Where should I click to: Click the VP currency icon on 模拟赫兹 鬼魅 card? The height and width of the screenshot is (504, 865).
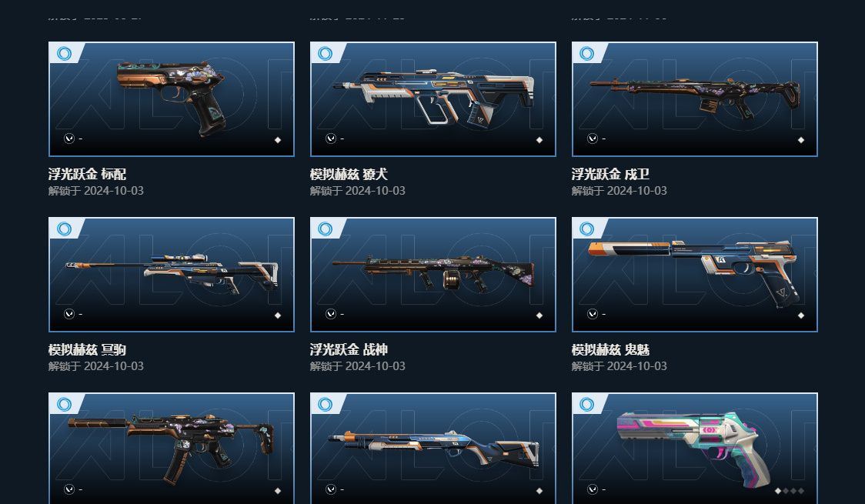(x=592, y=314)
